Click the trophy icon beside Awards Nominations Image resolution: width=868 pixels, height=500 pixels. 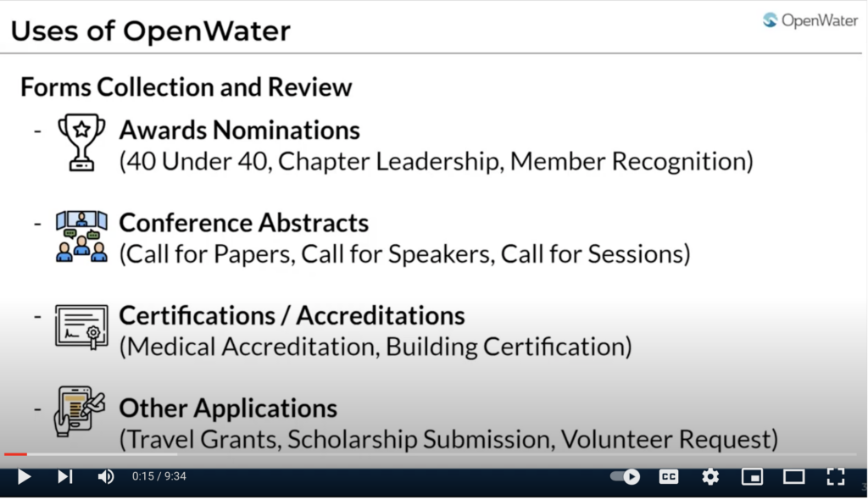point(81,142)
